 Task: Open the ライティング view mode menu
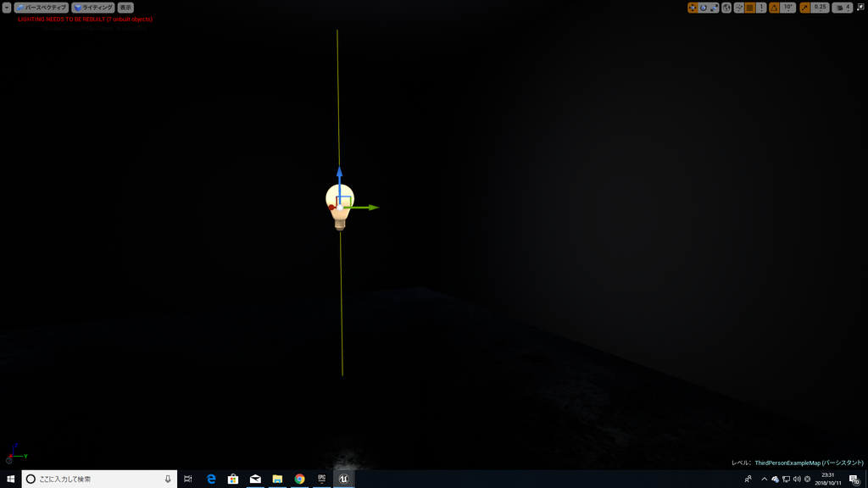pyautogui.click(x=92, y=7)
